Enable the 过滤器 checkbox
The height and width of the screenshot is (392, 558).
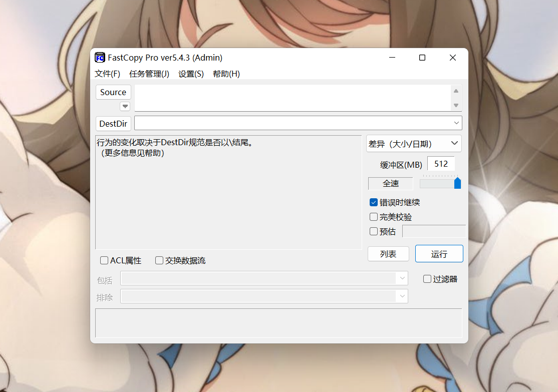(427, 279)
